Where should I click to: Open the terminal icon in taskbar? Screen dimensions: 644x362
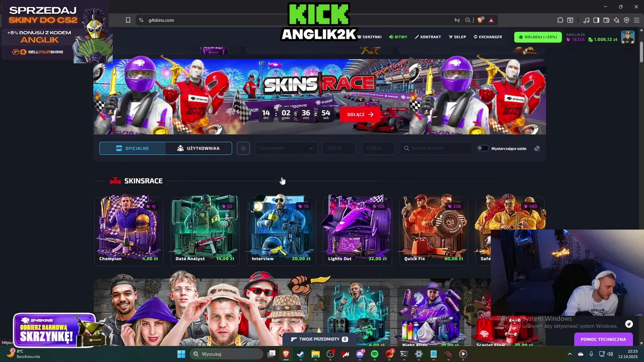pos(404,354)
